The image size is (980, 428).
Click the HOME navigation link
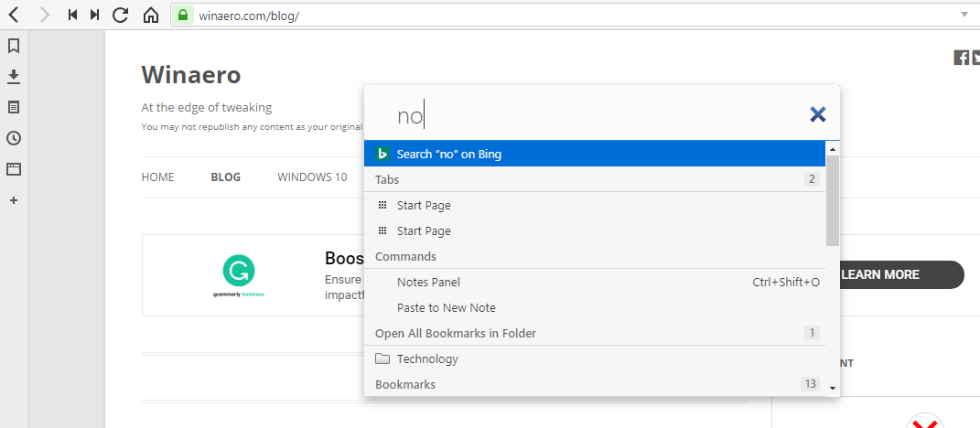tap(157, 177)
